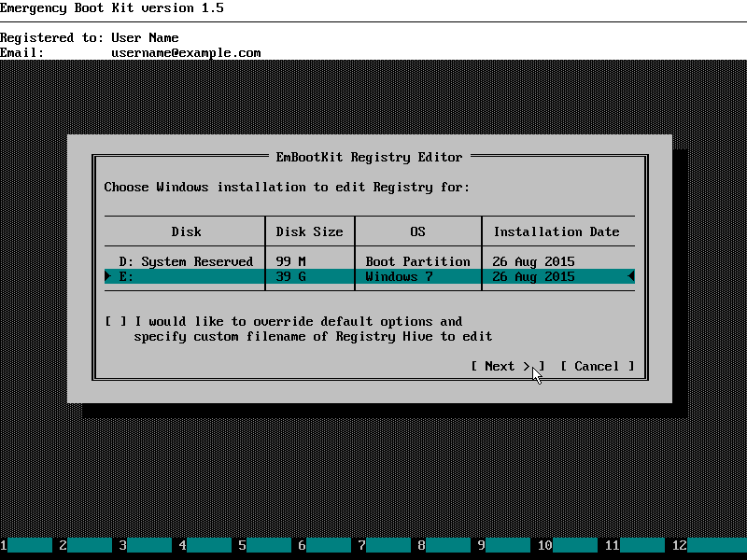Click the Disk Size column header

point(309,231)
